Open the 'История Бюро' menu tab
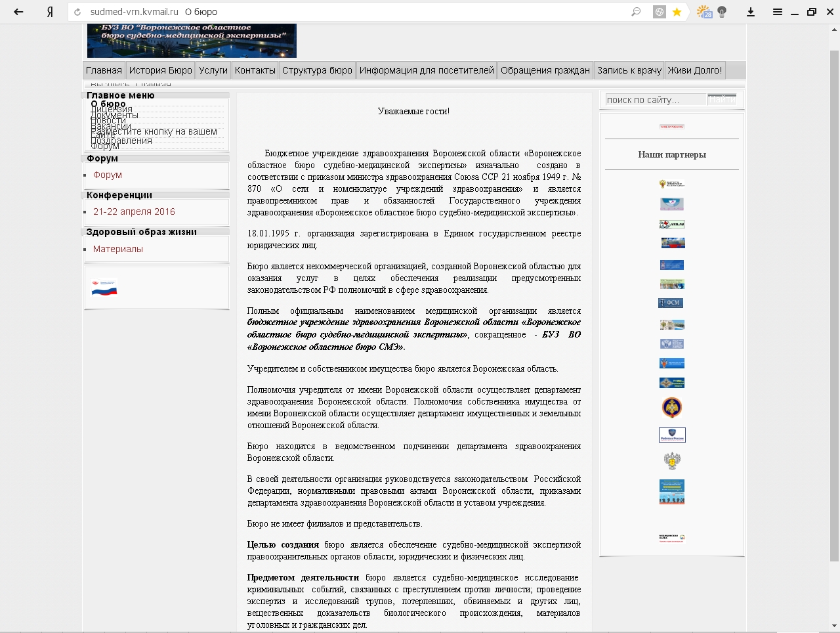Screen dimensions: 840x633 pyautogui.click(x=160, y=70)
